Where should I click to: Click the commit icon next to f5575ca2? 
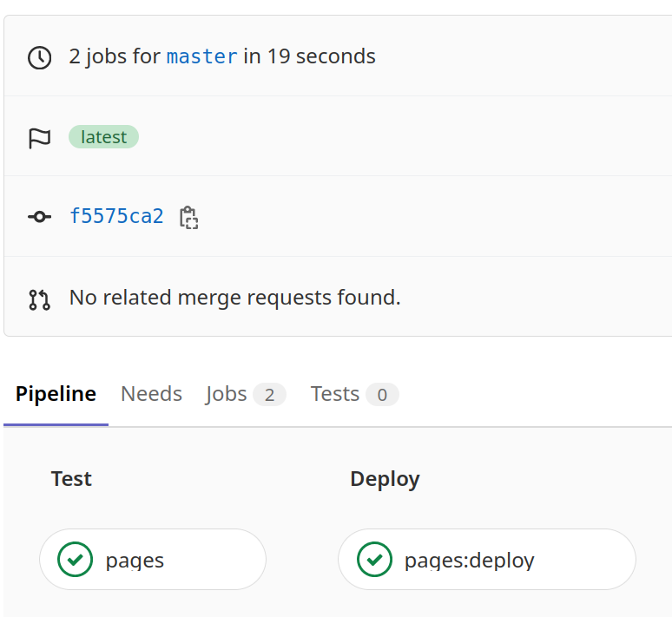click(x=39, y=217)
